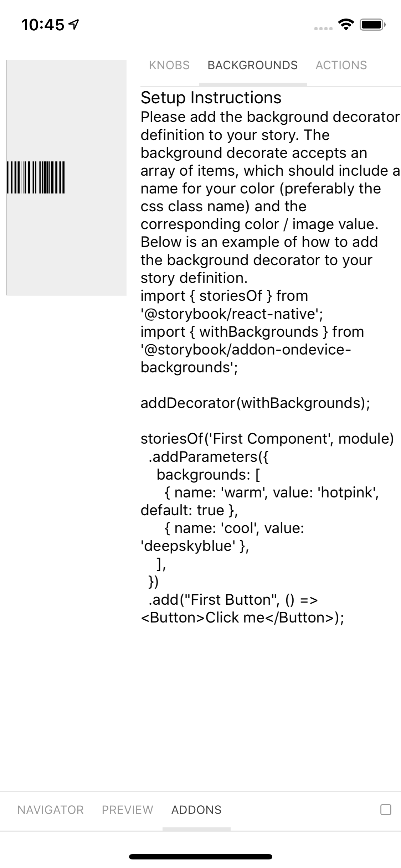The image size is (401, 868).
Task: Switch to the NAVIGATOR tab
Action: pos(51,810)
